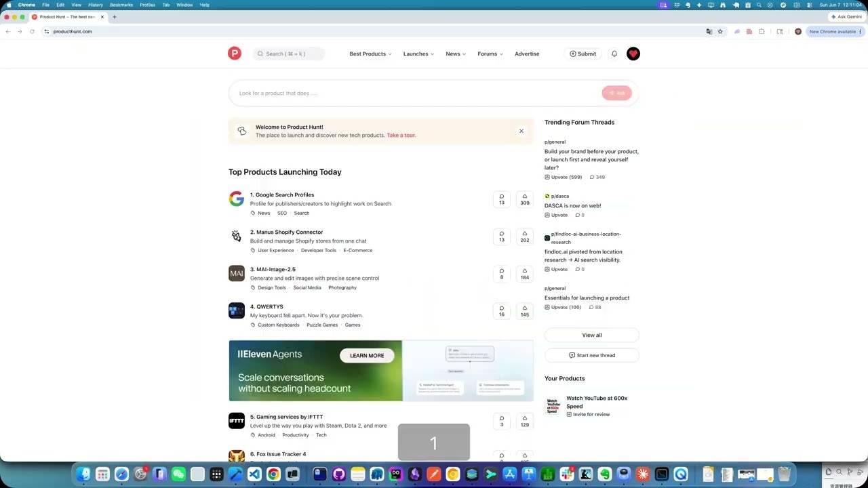Upvote QWERTYS (145)

[x=525, y=311]
